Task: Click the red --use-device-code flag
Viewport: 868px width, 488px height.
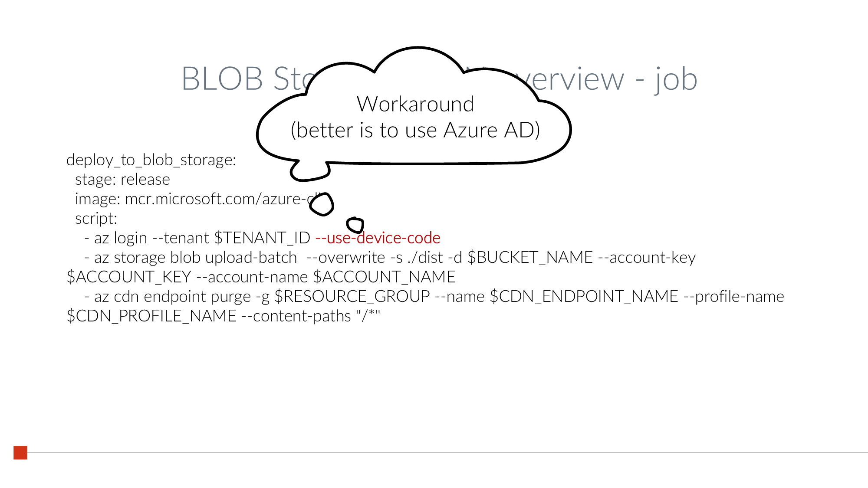Action: click(378, 238)
